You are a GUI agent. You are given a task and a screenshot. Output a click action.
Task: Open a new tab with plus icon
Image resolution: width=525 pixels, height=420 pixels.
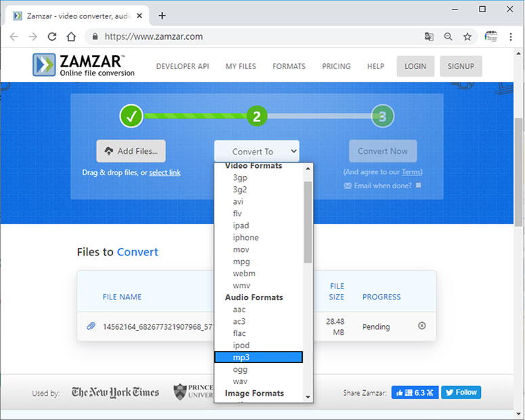click(x=162, y=16)
